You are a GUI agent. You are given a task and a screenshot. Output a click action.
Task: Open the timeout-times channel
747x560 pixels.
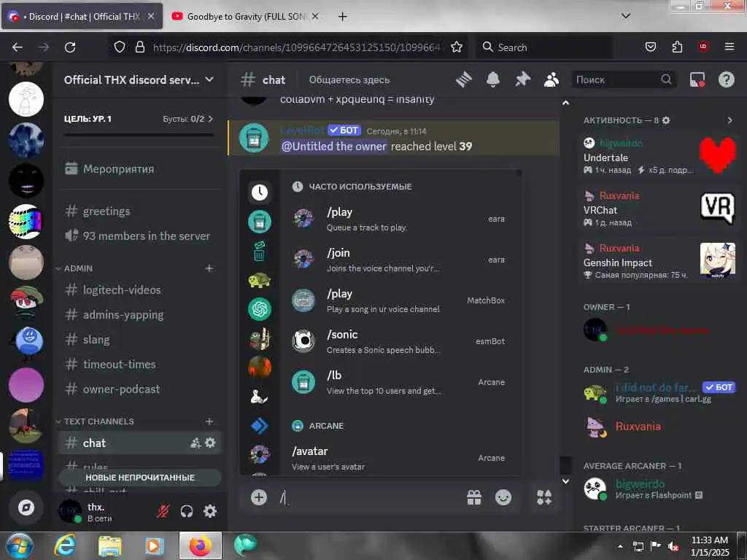click(x=139, y=364)
